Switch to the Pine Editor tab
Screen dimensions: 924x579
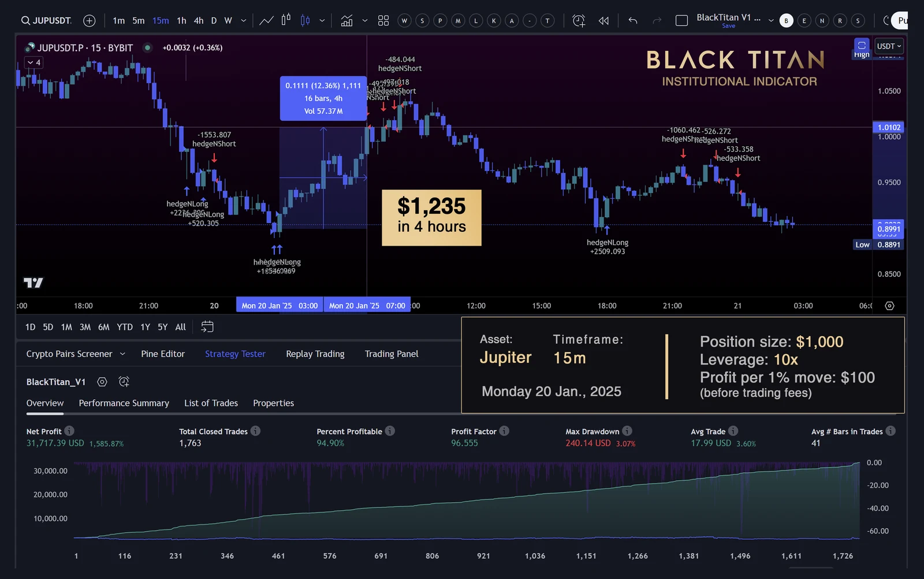tap(163, 354)
